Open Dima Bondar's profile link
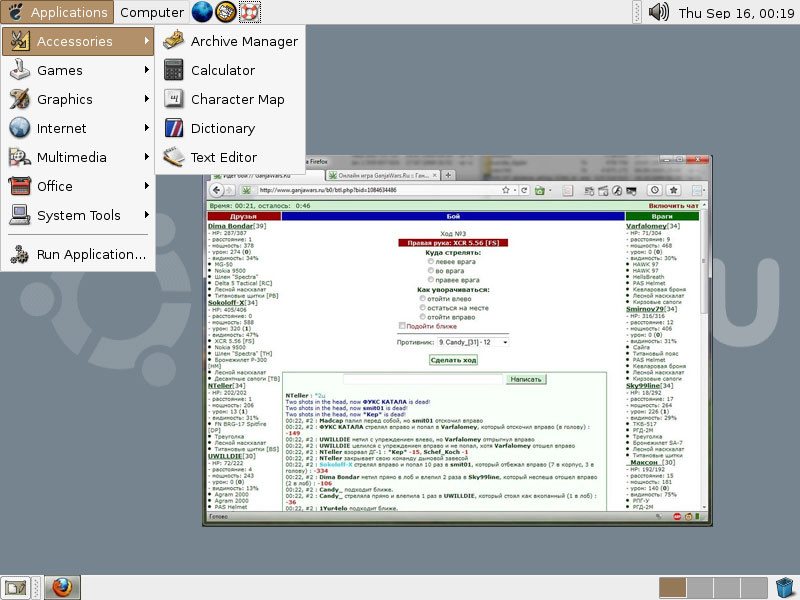Image resolution: width=800 pixels, height=600 pixels. click(230, 226)
